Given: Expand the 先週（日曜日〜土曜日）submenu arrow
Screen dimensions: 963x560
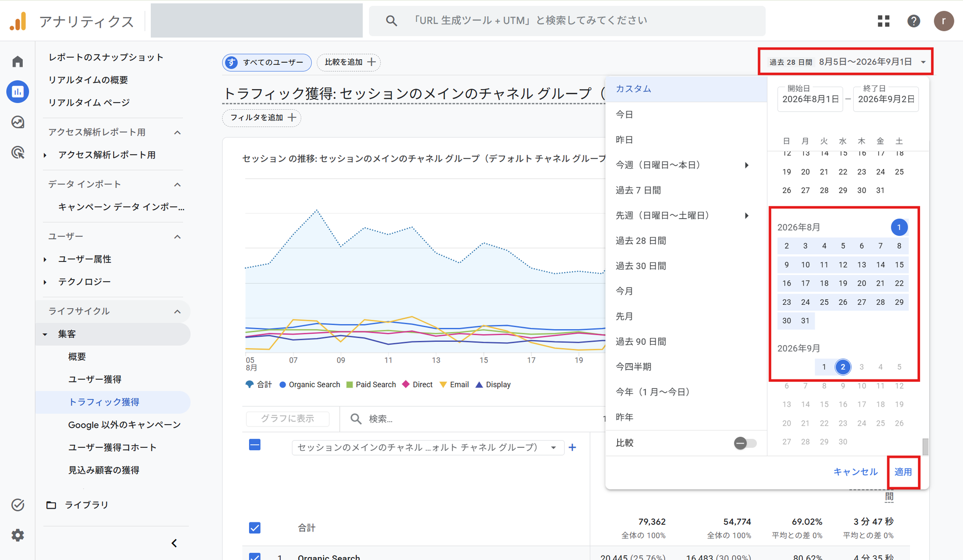Looking at the screenshot, I should point(747,216).
